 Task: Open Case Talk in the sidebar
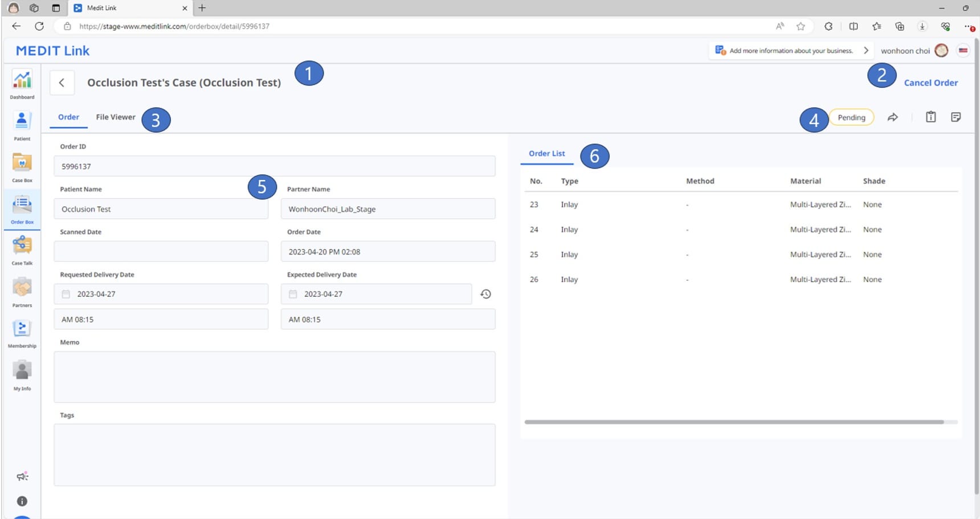[22, 251]
